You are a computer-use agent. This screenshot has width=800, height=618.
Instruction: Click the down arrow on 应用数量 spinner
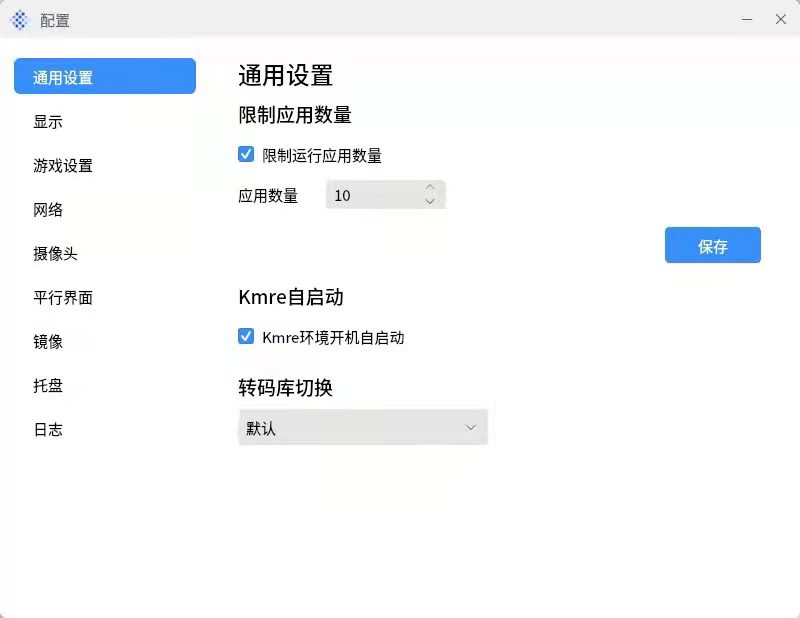[x=430, y=200]
